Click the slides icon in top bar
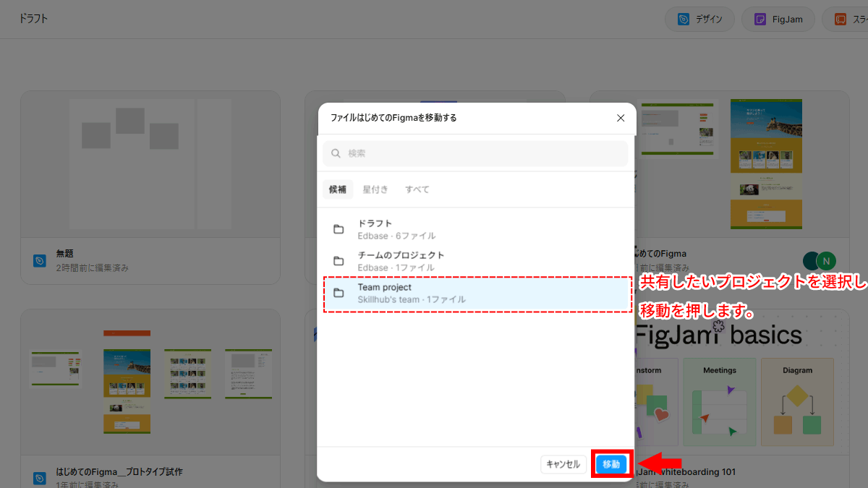The image size is (868, 488). click(841, 20)
